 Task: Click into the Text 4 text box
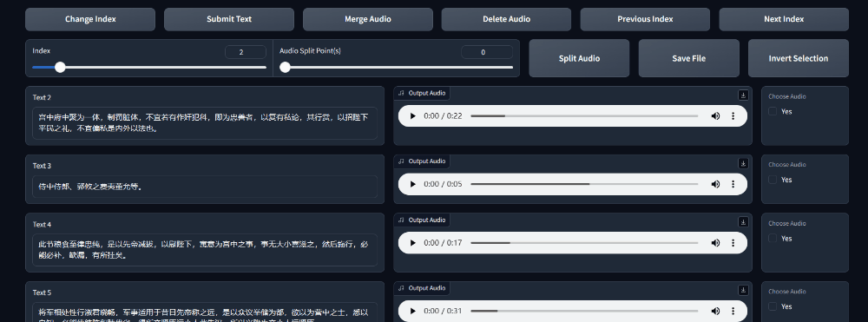point(205,249)
